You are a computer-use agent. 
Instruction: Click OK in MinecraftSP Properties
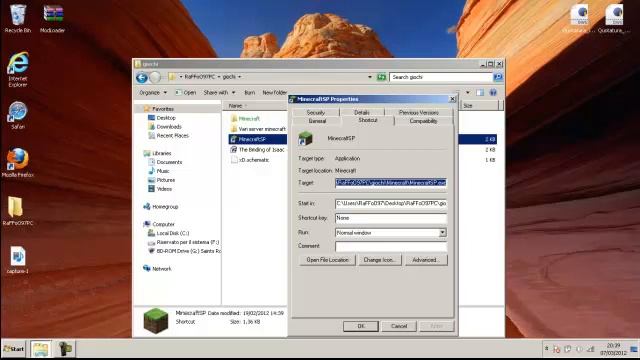(x=361, y=326)
